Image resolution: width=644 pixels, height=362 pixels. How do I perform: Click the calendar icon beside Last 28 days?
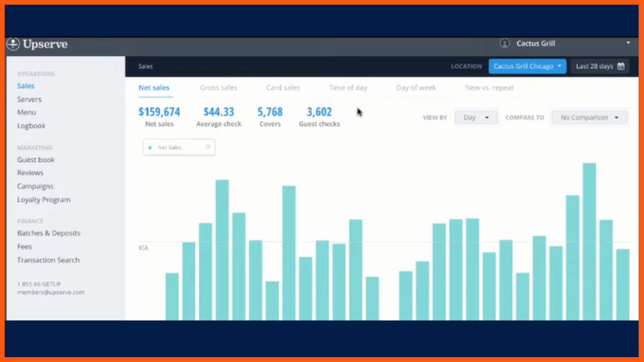(621, 67)
